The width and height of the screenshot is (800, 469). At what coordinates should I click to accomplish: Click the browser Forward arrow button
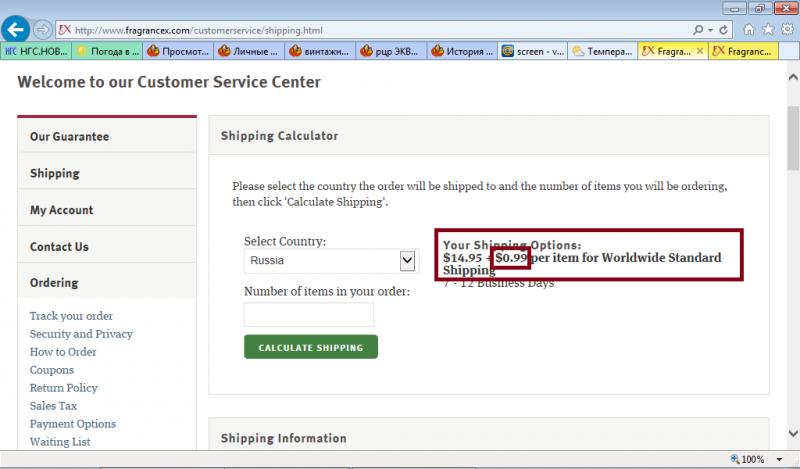(43, 29)
